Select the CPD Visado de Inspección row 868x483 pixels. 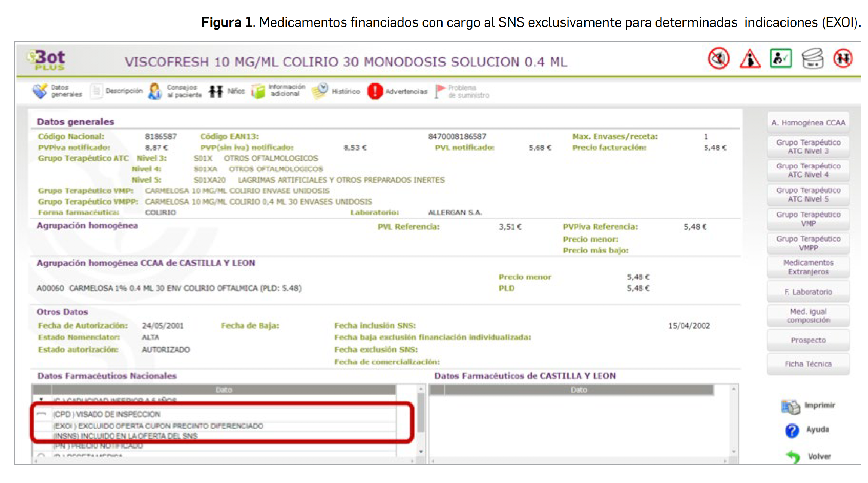coord(107,414)
